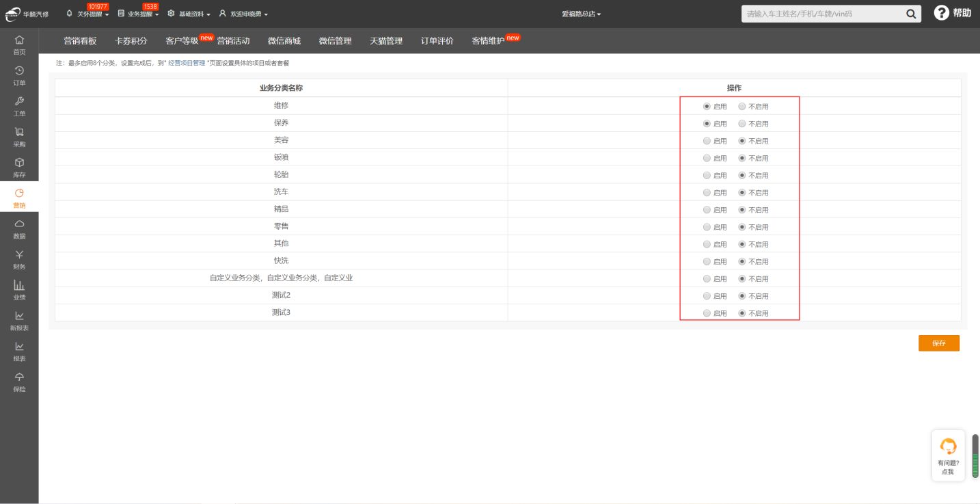Screen dimensions: 980x504
Task: Click the green vertical scrollbar at right
Action: click(975, 455)
